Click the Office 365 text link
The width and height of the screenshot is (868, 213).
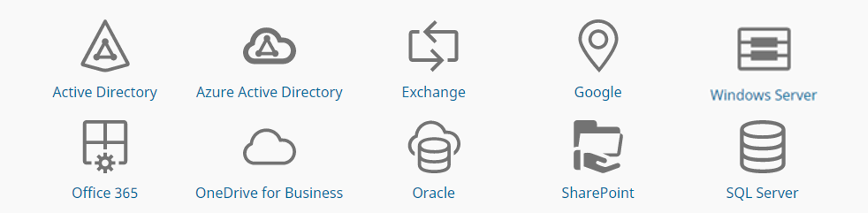point(105,193)
